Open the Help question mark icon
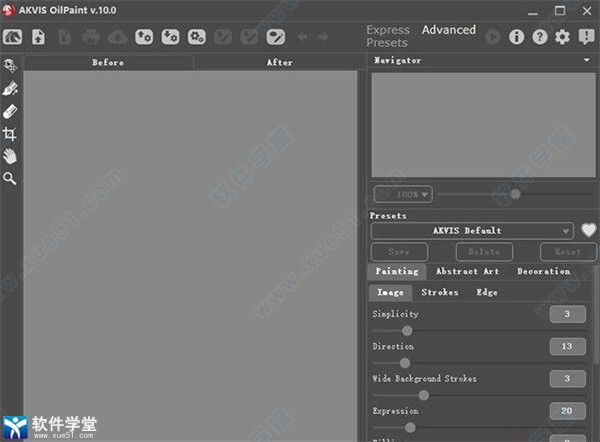This screenshot has width=600, height=442. pos(540,37)
